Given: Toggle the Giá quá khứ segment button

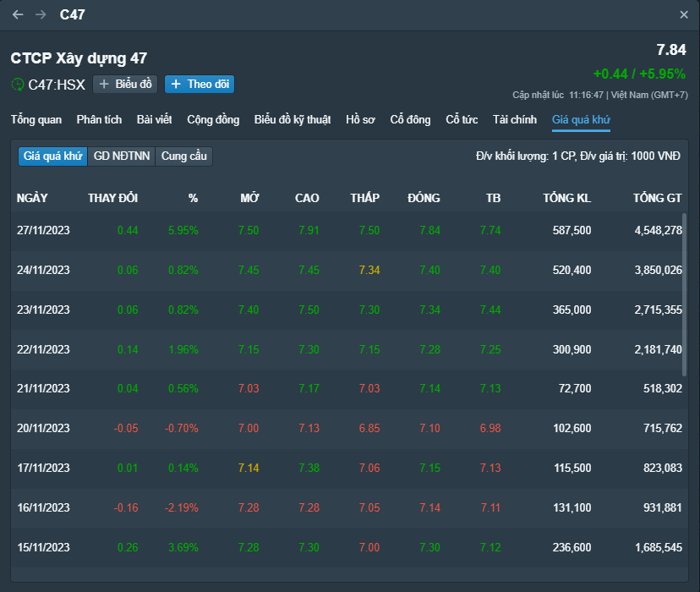Looking at the screenshot, I should point(52,156).
